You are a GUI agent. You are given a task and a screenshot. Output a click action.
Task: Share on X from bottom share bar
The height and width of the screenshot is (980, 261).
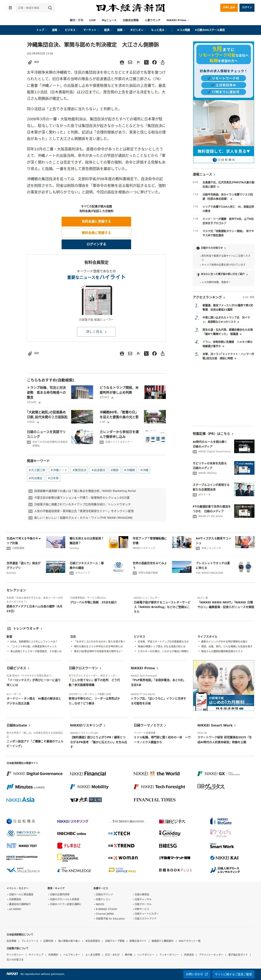(x=146, y=354)
